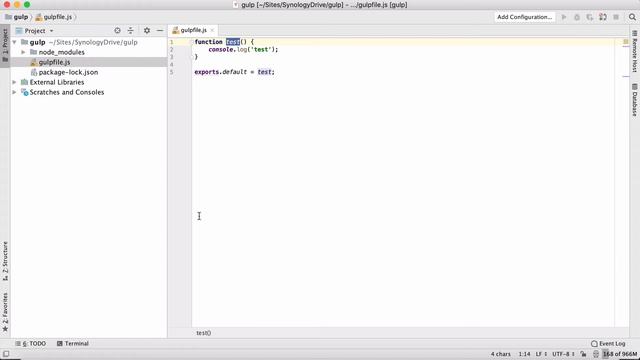
Task: Click console.log('test') code line
Action: (x=243, y=49)
